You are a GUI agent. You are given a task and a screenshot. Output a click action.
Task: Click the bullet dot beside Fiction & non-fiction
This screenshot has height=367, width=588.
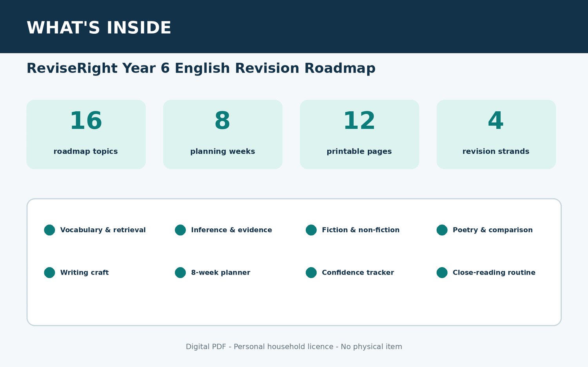click(311, 230)
